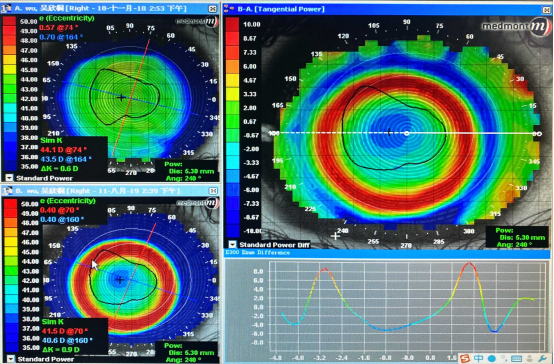This screenshot has width=554, height=364.
Task: Click the Sim K label in exam A
Action: pyautogui.click(x=52, y=140)
